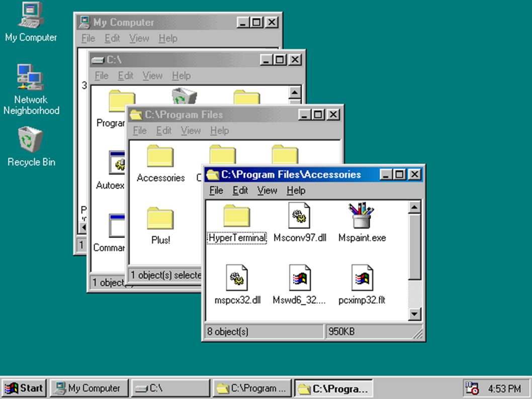Click the Accessories window scrollbar thumb
Image resolution: width=532 pixels, height=399 pixels.
pos(414,246)
